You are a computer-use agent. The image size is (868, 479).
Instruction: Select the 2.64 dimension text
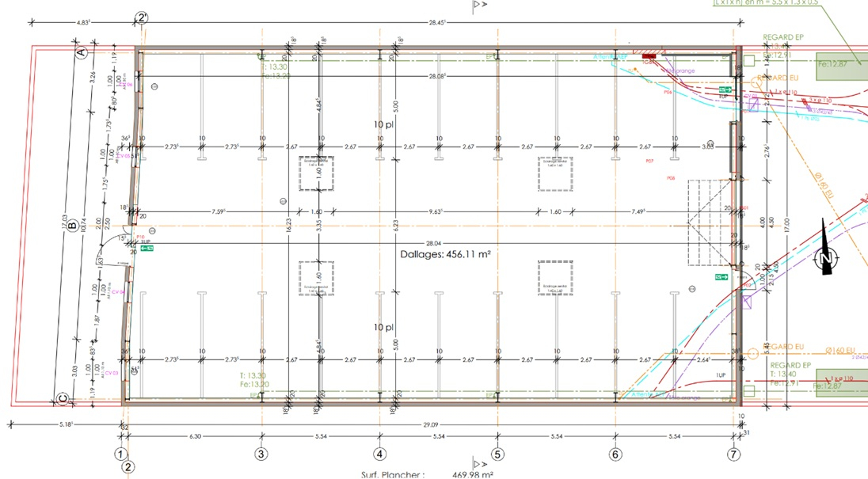pos(703,359)
